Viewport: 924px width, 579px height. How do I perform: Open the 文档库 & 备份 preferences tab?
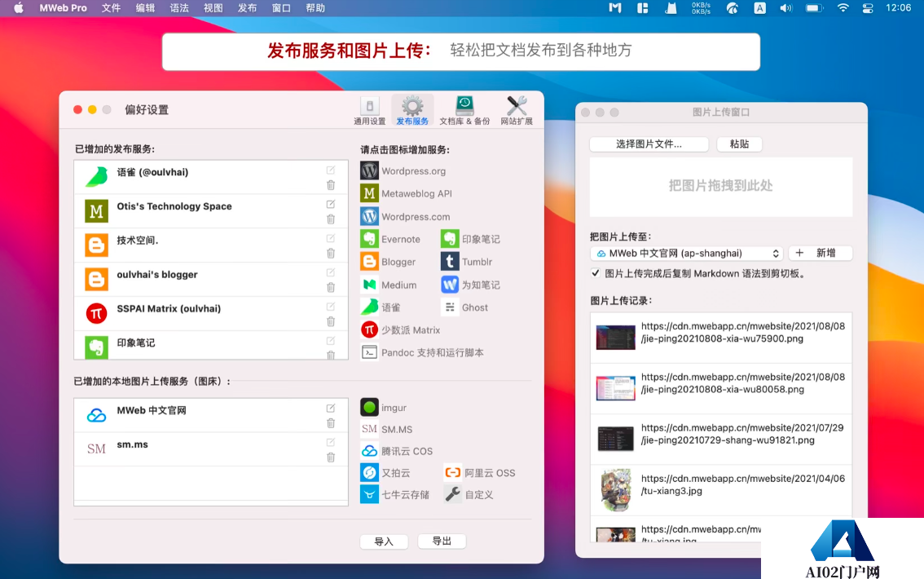(x=464, y=111)
